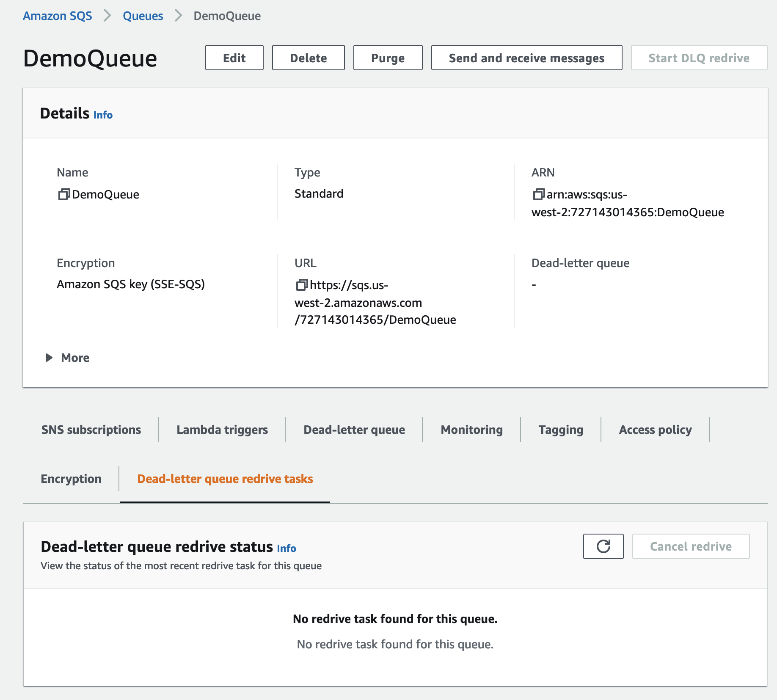Open the Access policy tab
The height and width of the screenshot is (700, 777).
[x=655, y=430]
